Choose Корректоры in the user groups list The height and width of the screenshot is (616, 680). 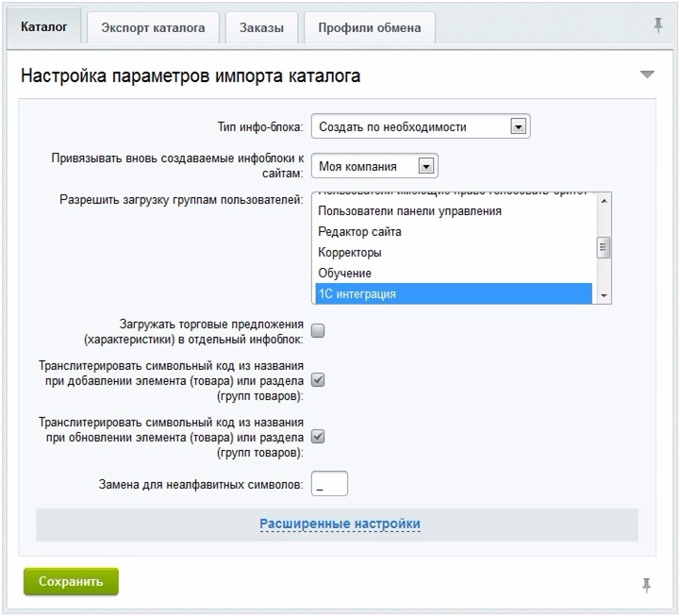point(454,253)
